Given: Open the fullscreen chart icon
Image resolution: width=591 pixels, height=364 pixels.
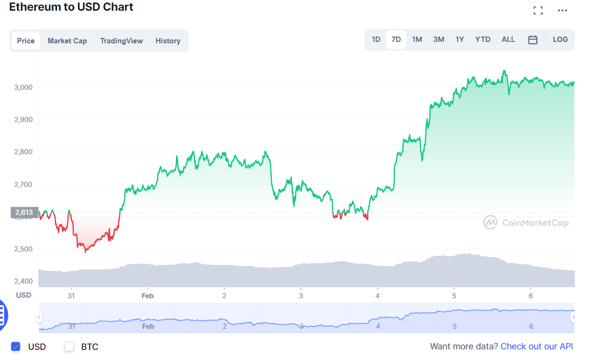Looking at the screenshot, I should tap(538, 10).
